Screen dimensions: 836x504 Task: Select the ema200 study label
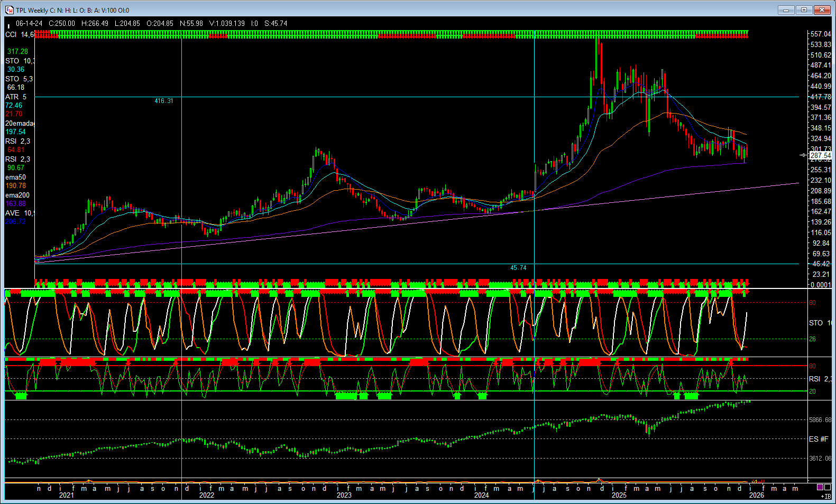point(17,195)
